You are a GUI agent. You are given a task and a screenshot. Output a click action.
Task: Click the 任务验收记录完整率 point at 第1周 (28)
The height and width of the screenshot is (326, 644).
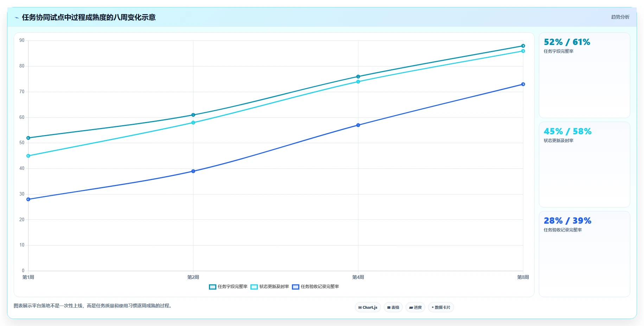[x=28, y=199]
